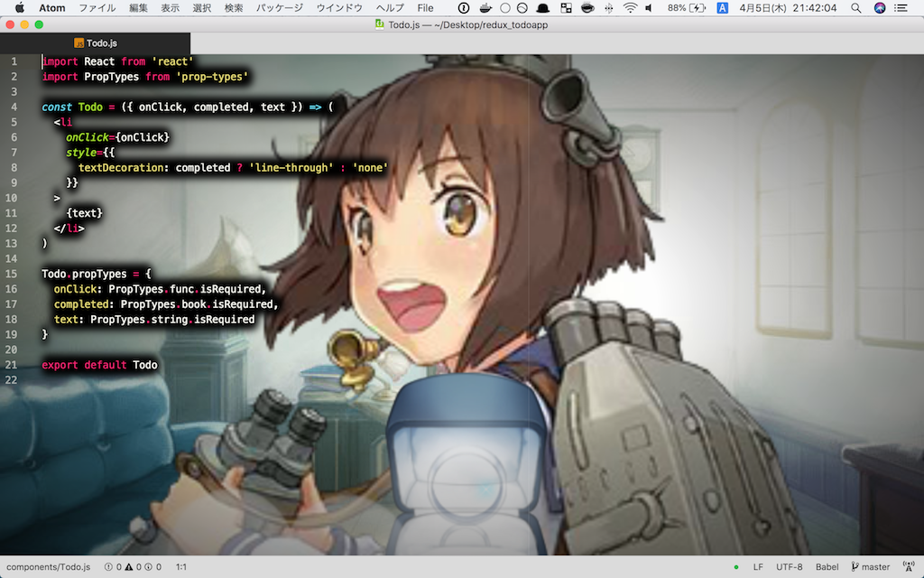This screenshot has height=578, width=924.
Task: Open the ウインドウ menu
Action: (339, 7)
